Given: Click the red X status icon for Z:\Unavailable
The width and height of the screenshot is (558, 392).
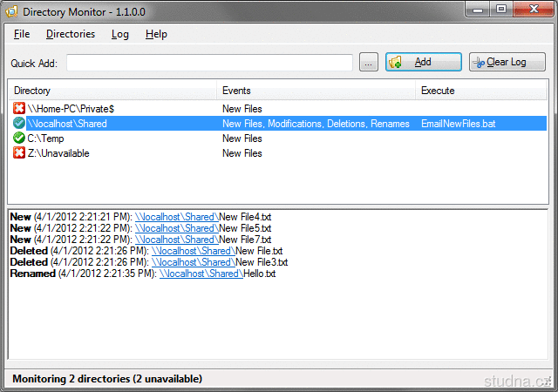Looking at the screenshot, I should (19, 153).
